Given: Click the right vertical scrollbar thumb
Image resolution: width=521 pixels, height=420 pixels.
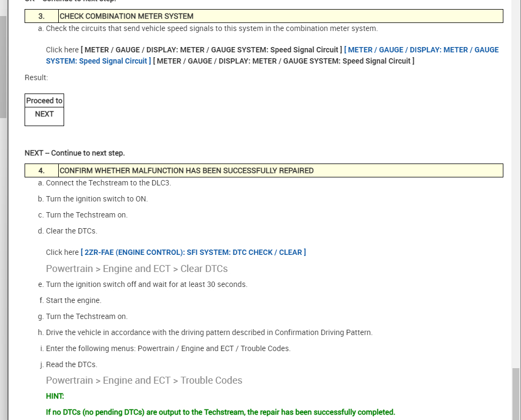Looking at the screenshot, I should point(516,394).
